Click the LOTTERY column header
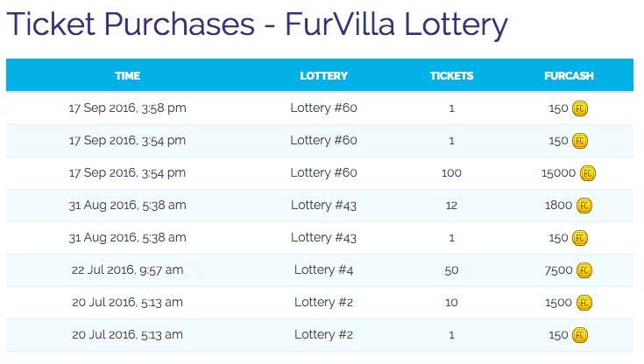This screenshot has height=364, width=644. [x=323, y=76]
